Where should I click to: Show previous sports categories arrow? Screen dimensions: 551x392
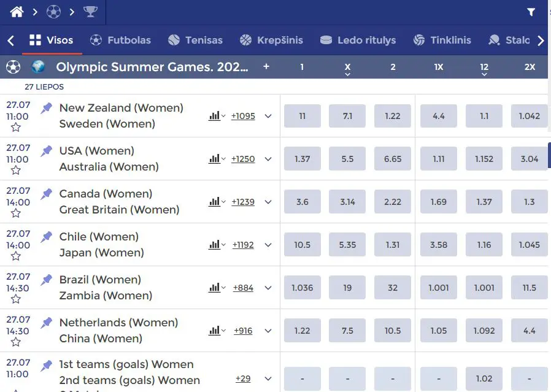(x=10, y=40)
